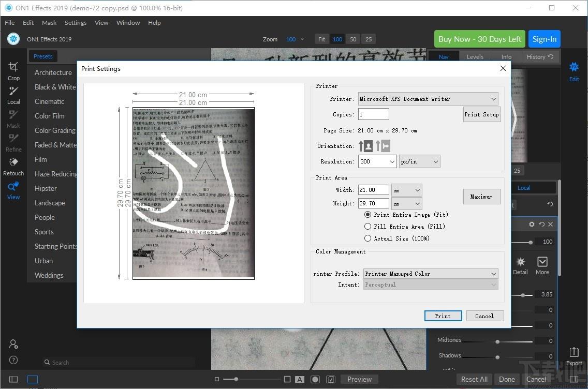Select Print Entire Image (Fit) option
The width and height of the screenshot is (588, 389).
406,215
